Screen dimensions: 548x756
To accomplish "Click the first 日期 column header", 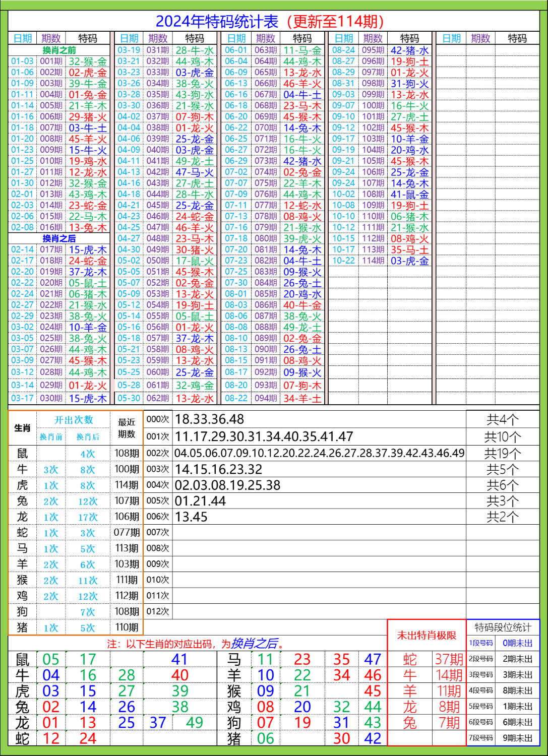I will (x=22, y=37).
